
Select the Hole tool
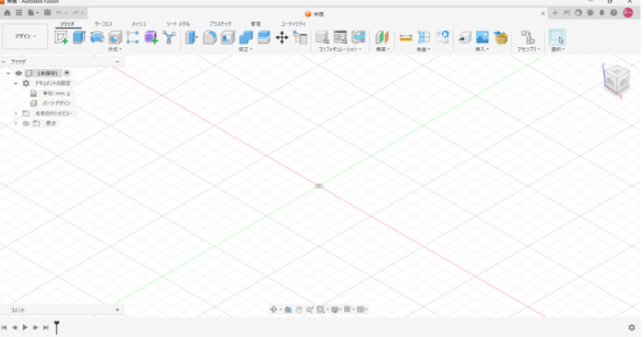pos(115,38)
